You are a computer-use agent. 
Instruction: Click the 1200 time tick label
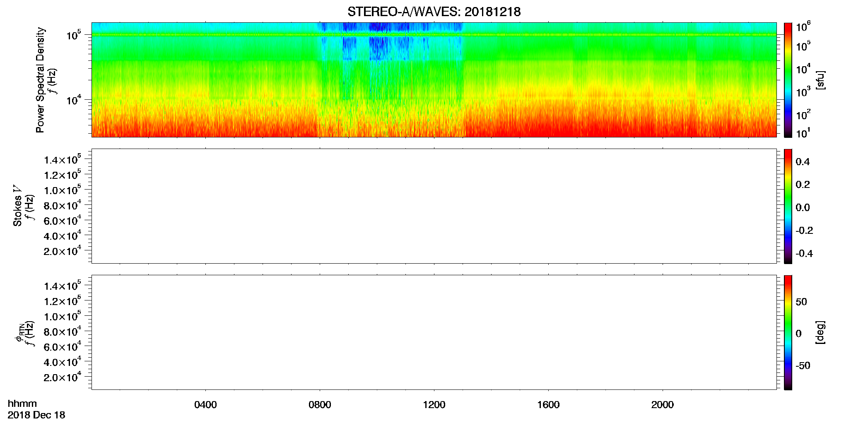434,405
